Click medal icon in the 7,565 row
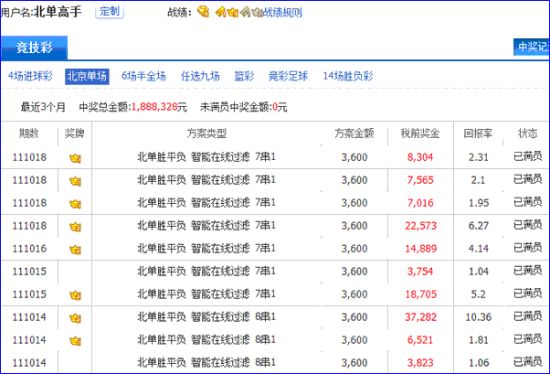This screenshot has width=550, height=374. click(x=75, y=181)
